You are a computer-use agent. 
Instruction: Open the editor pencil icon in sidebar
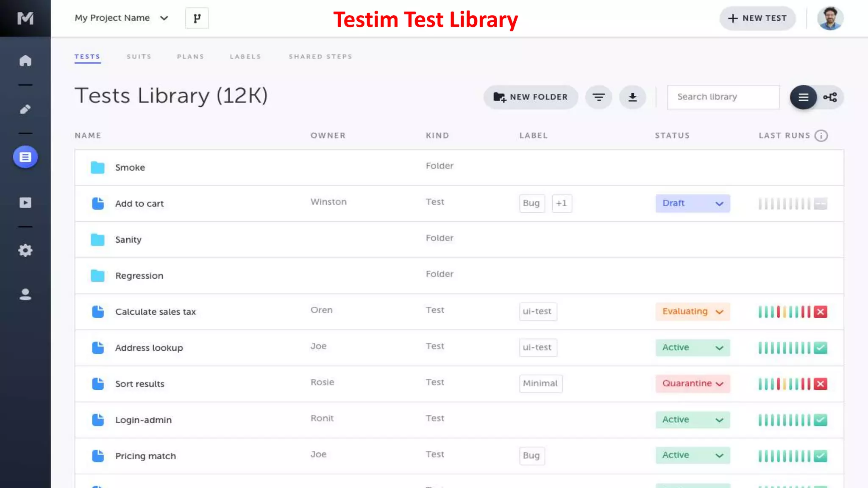[x=25, y=109]
